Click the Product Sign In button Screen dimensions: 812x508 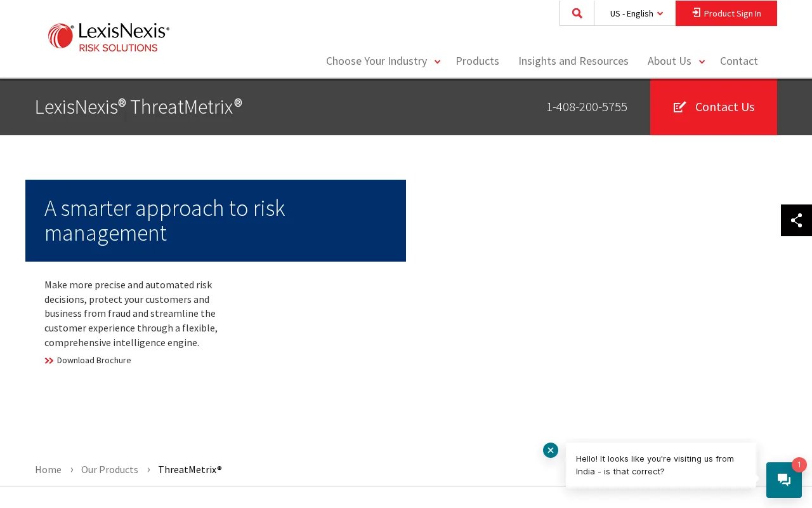[726, 13]
